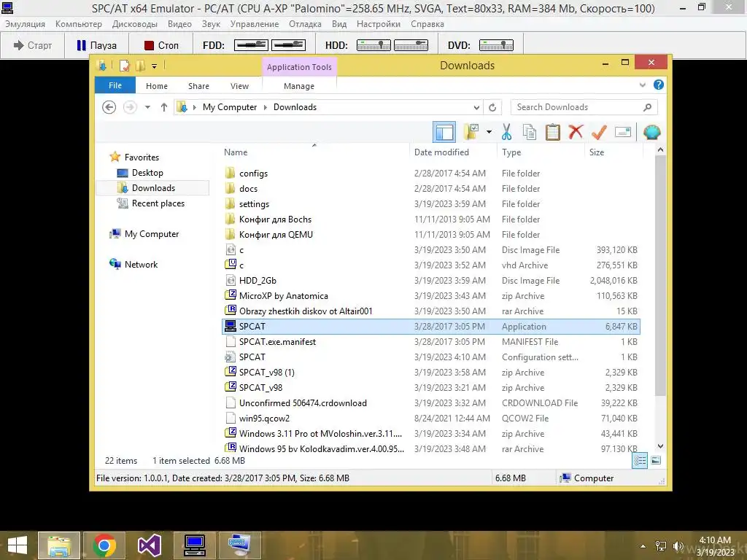Click the orange checkmark Properties icon
Screen dimensions: 747x560
pyautogui.click(x=599, y=132)
